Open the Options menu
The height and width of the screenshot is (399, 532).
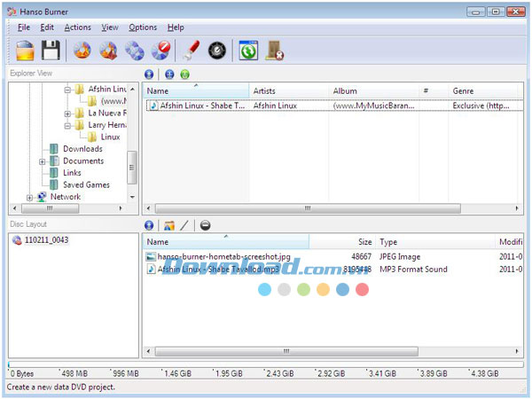coord(143,27)
